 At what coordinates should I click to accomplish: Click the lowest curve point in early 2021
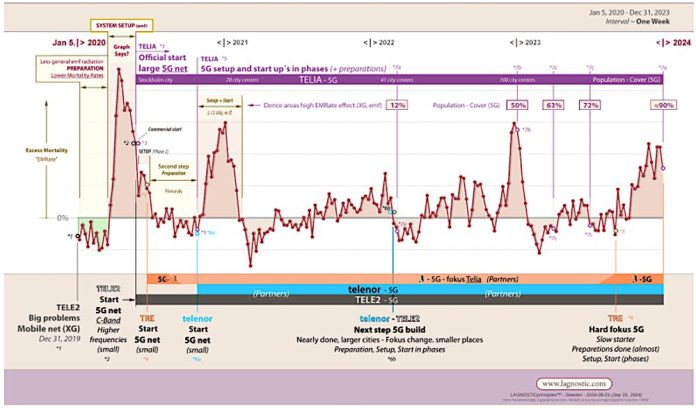(250, 266)
